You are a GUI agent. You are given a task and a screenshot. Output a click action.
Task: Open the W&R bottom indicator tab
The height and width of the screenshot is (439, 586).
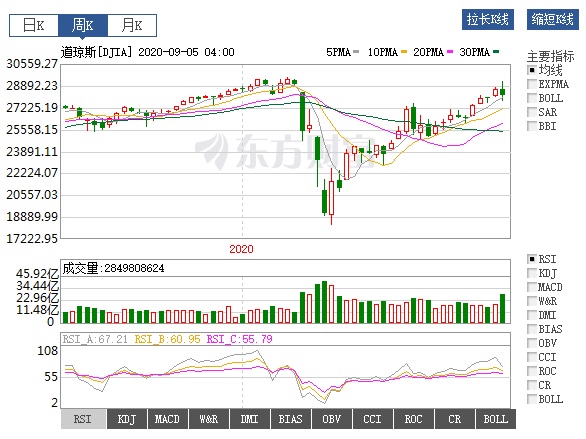[209, 419]
